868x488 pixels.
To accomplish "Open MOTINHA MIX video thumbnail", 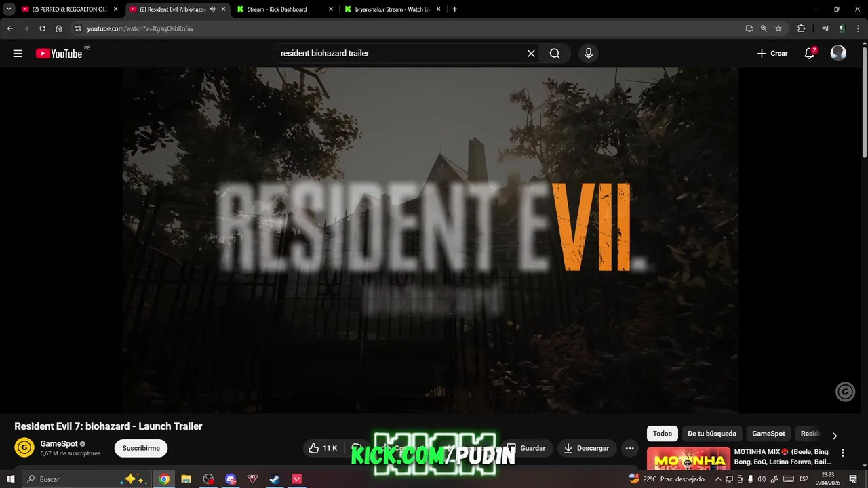I will click(x=688, y=458).
